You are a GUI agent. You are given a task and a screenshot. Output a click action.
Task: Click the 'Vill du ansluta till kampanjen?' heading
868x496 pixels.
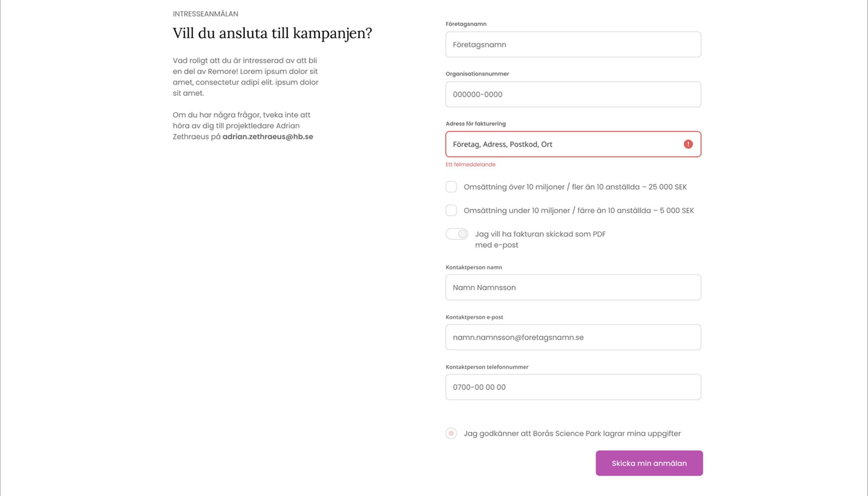point(272,33)
